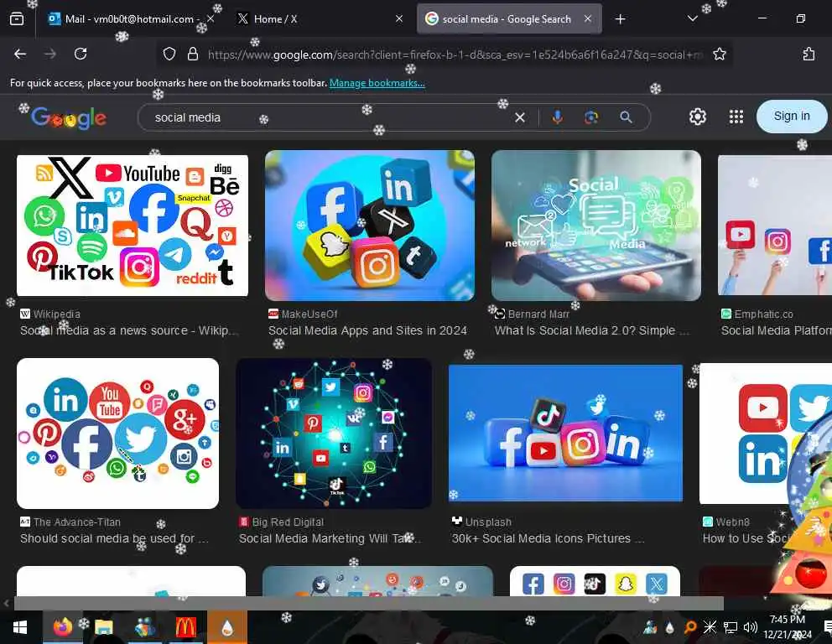The image size is (832, 644).
Task: Click the Wikipedia source label
Action: coord(57,314)
